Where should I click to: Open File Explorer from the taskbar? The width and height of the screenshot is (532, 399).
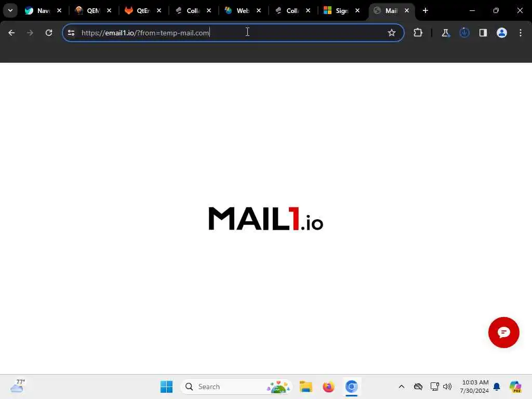pyautogui.click(x=305, y=387)
